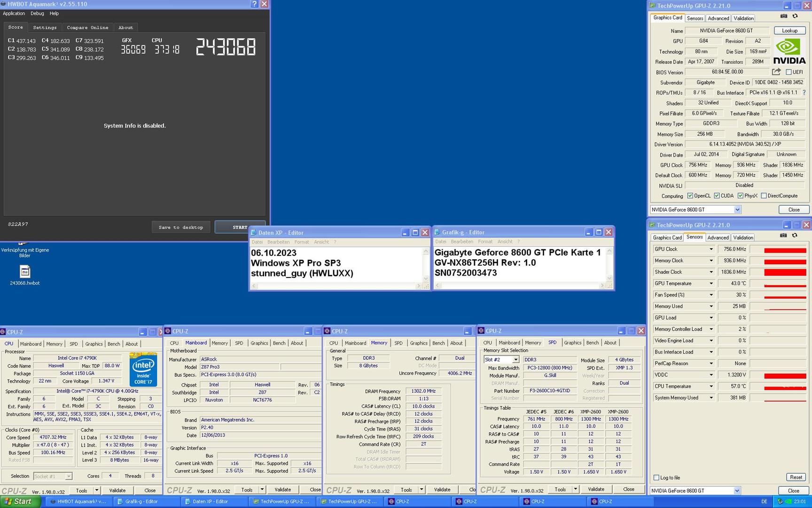
Task: Switch to Settings tab in Aquamark
Action: click(45, 28)
